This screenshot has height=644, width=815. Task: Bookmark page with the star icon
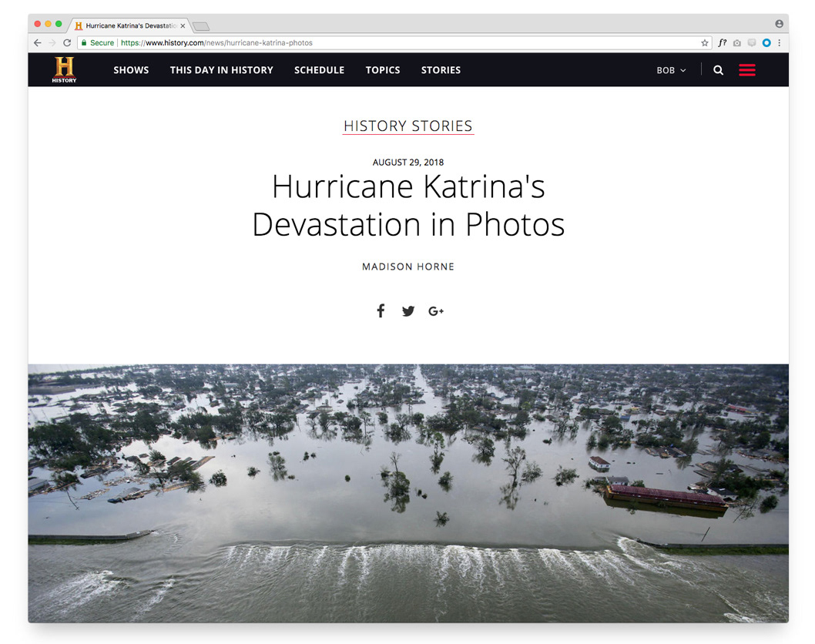(704, 42)
